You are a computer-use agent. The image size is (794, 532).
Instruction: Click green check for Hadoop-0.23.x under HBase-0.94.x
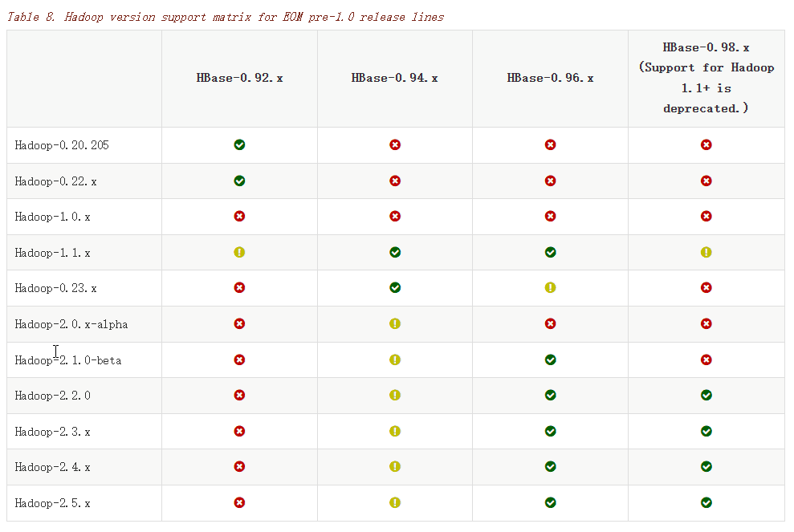point(395,287)
